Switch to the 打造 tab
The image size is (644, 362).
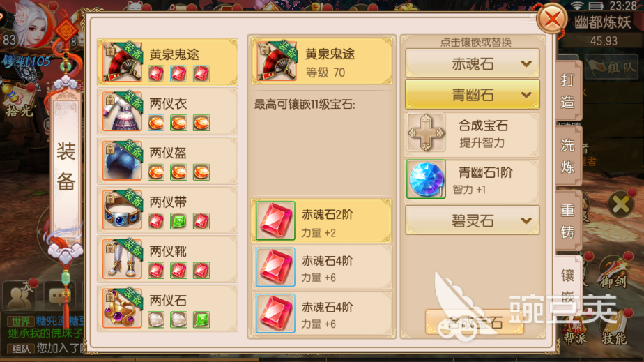click(567, 91)
